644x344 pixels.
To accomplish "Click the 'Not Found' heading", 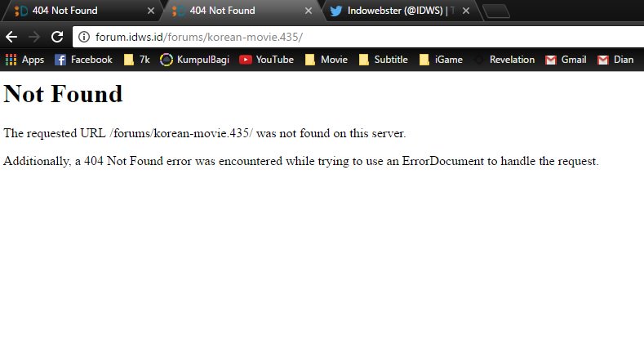I will click(x=63, y=94).
